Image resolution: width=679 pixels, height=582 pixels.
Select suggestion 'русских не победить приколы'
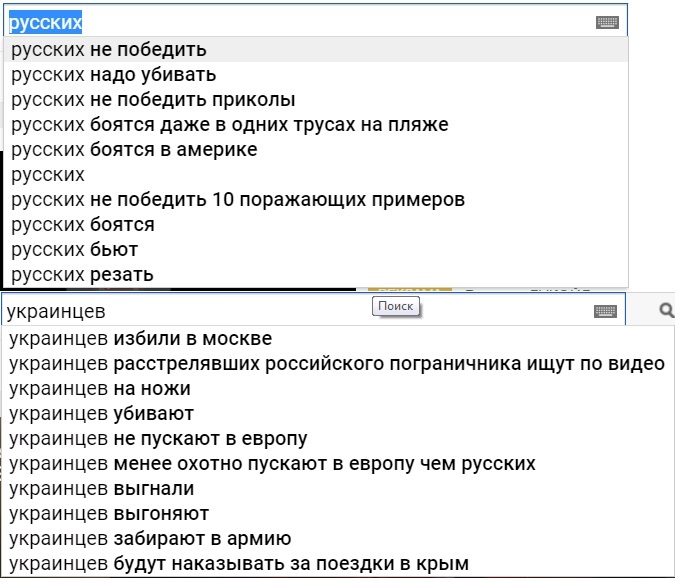[316, 100]
